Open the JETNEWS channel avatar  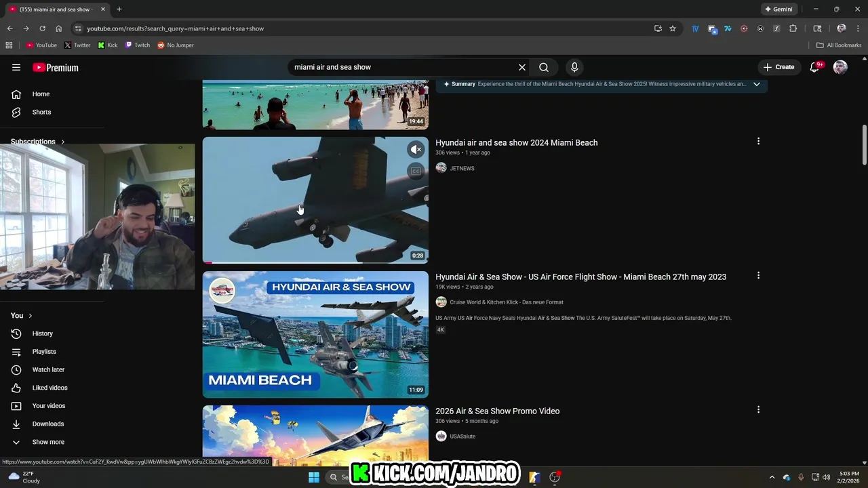pos(441,168)
